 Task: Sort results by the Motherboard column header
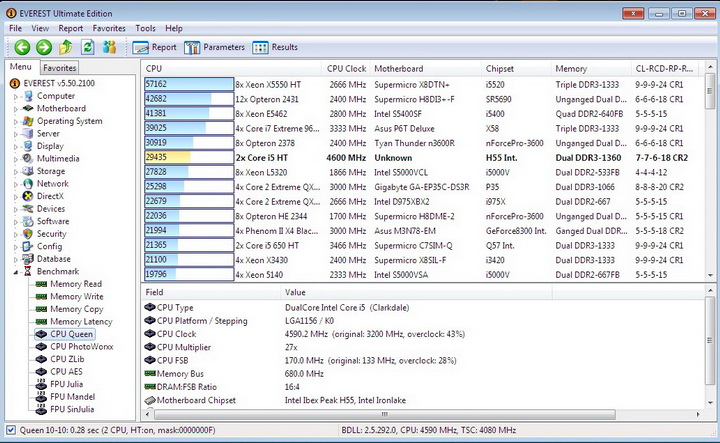(x=425, y=68)
